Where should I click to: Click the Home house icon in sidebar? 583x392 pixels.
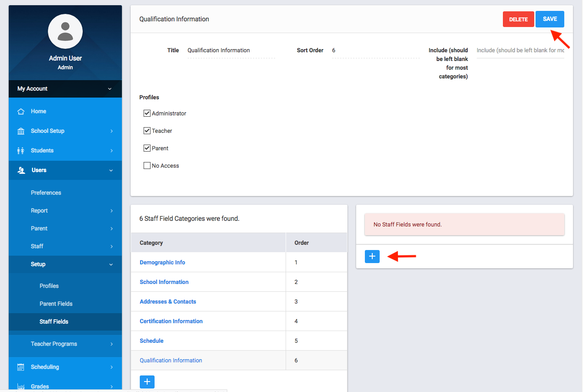click(x=21, y=112)
